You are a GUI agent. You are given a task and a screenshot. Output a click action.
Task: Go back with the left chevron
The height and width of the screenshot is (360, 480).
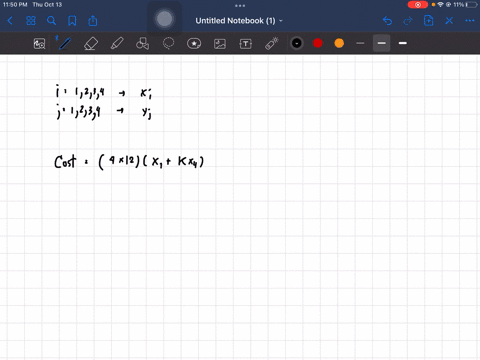pyautogui.click(x=10, y=21)
